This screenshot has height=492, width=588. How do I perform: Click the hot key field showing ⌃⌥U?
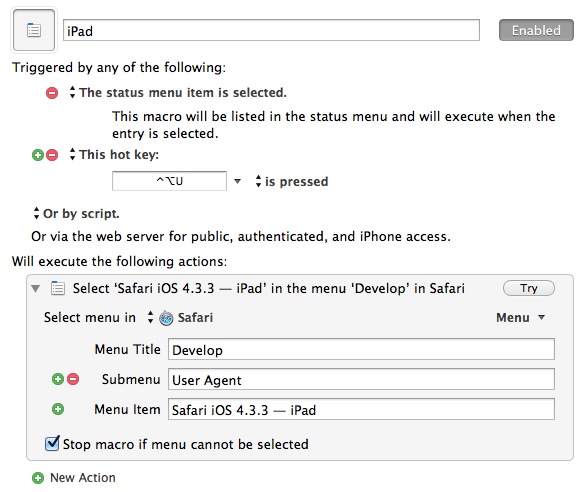[169, 181]
